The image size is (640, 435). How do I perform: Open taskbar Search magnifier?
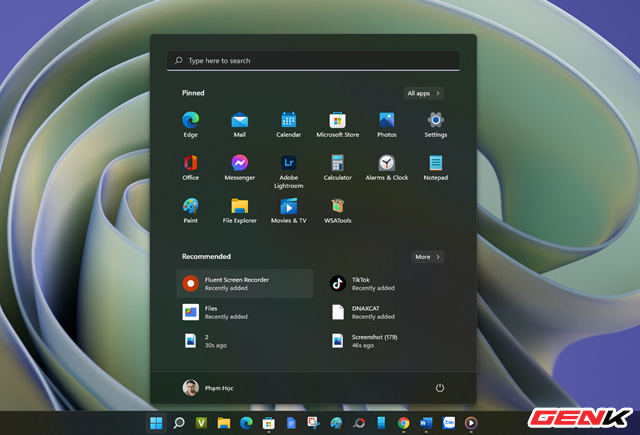click(179, 423)
